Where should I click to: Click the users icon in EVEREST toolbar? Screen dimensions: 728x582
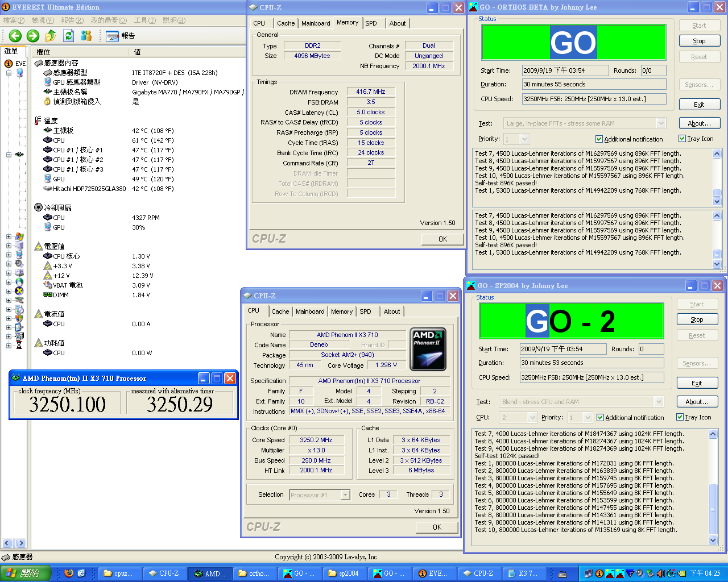point(86,36)
